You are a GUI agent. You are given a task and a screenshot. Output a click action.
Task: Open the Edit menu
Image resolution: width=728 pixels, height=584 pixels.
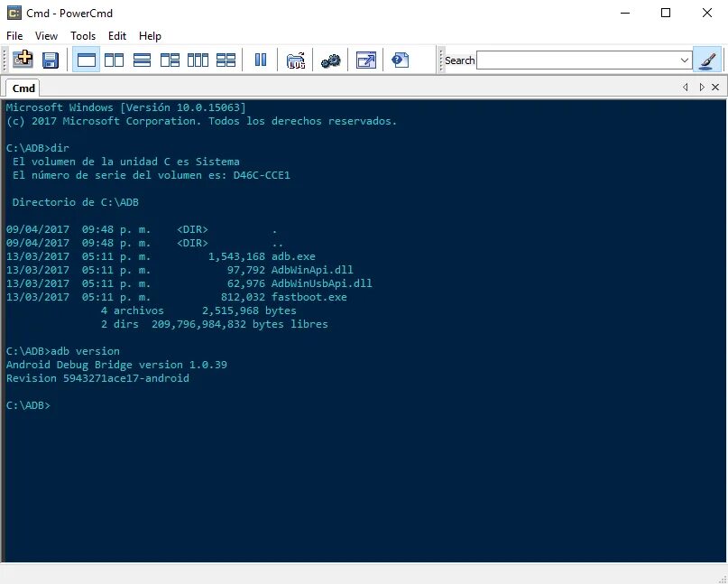pos(117,36)
